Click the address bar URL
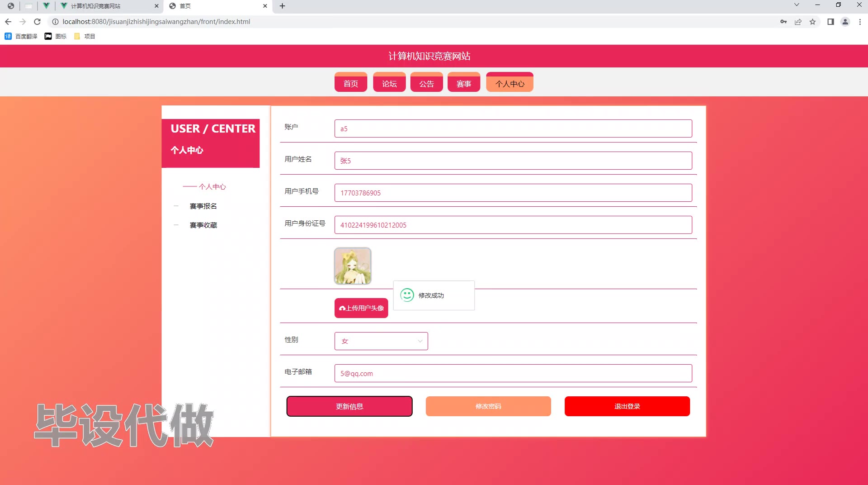 pyautogui.click(x=156, y=22)
